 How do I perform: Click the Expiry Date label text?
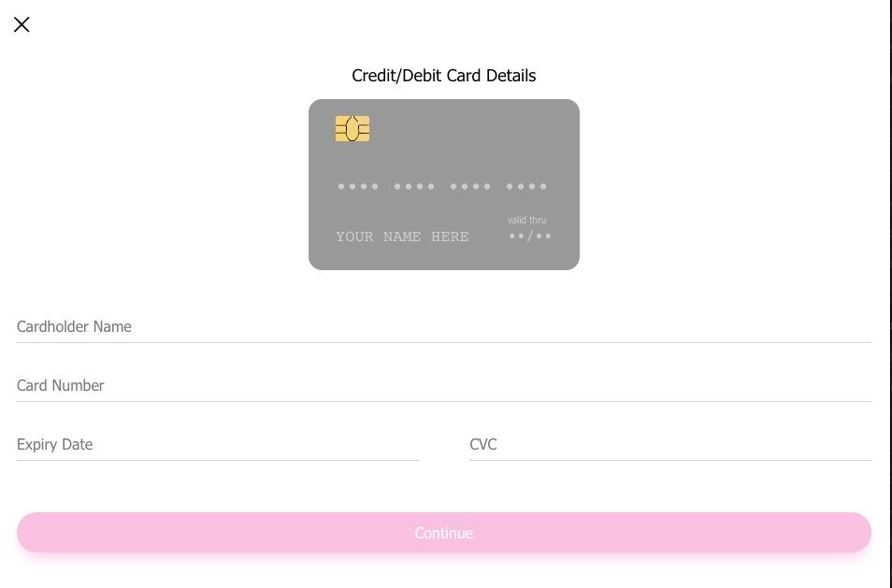[55, 445]
